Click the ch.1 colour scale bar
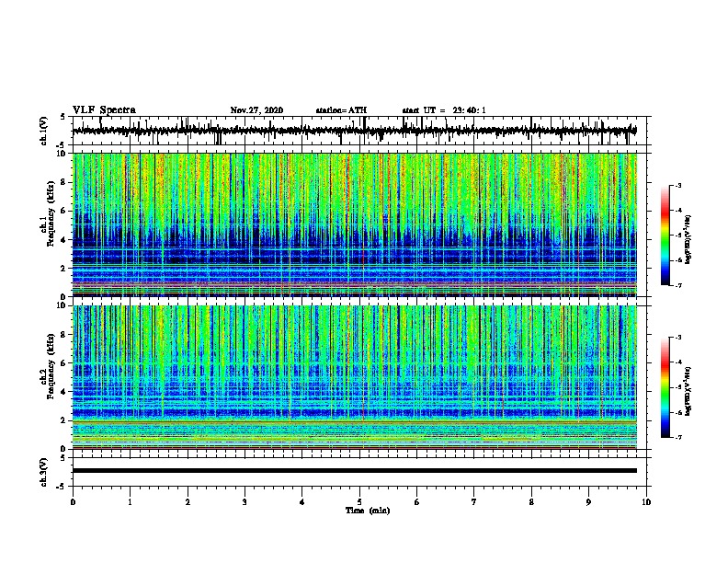Image resolution: width=728 pixels, height=563 pixels. click(665, 236)
